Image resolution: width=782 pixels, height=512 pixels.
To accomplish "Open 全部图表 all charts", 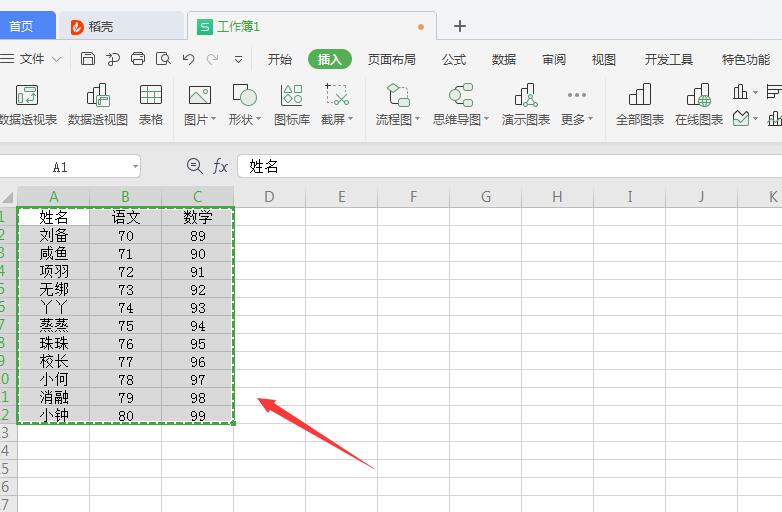I will tap(640, 105).
